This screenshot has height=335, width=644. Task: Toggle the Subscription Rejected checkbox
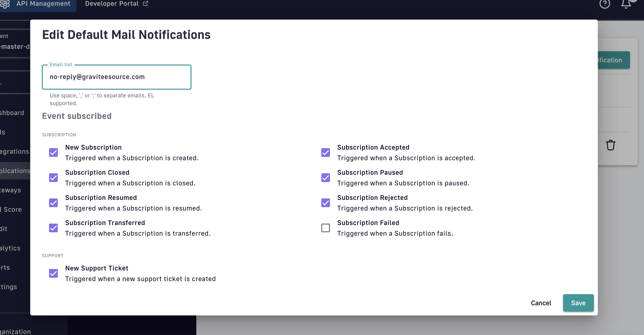tap(325, 203)
